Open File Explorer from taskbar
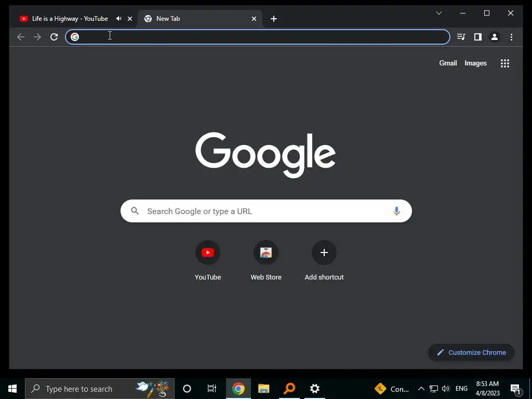Viewport: 532px width, 399px height. point(263,389)
